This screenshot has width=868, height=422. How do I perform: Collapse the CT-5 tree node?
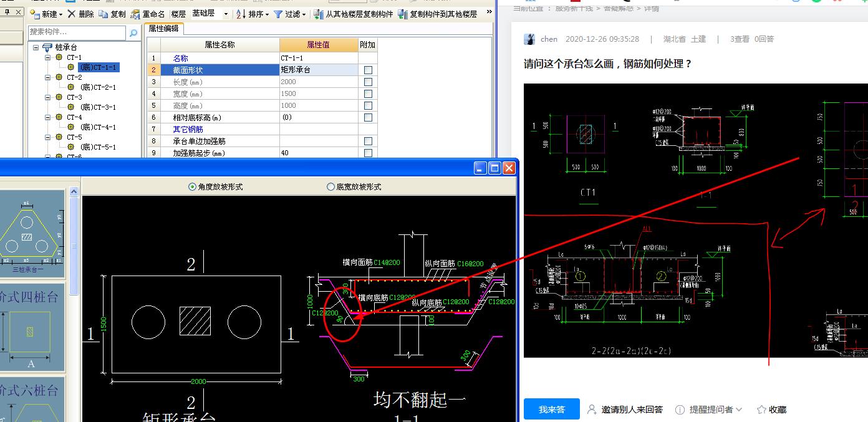point(48,137)
